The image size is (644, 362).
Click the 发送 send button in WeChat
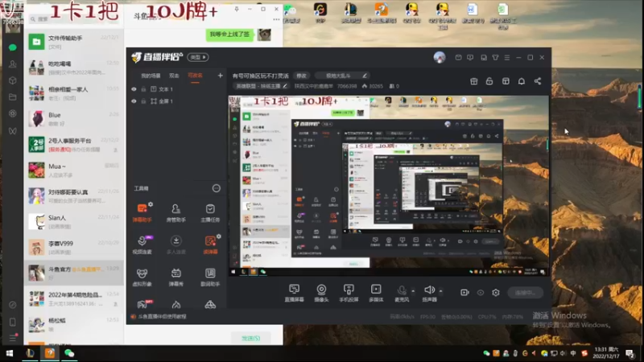(x=250, y=338)
